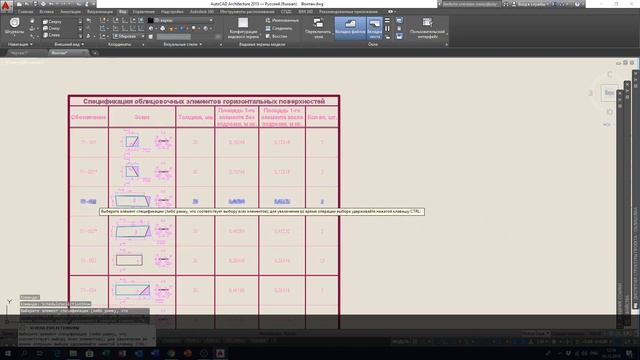
Task: Click the Cascade windows icon
Action: click(387, 37)
